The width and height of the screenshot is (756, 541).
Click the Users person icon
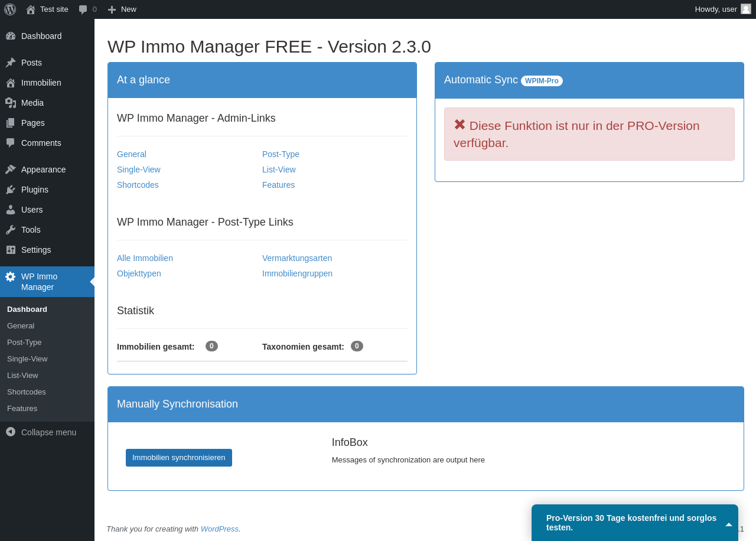11,210
